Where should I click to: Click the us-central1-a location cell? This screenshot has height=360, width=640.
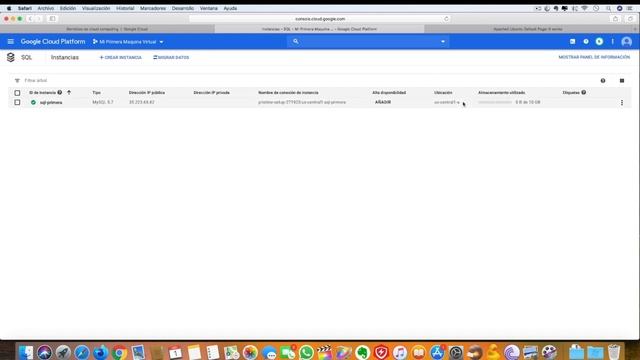447,102
